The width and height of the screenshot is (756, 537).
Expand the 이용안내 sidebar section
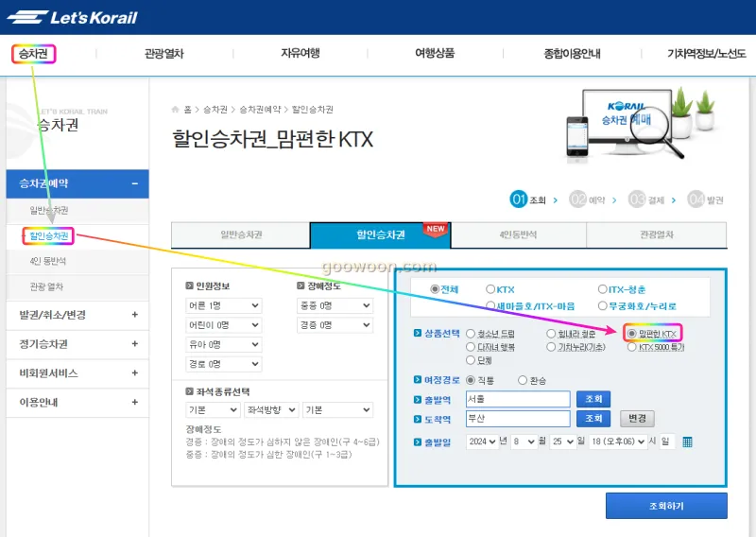pyautogui.click(x=135, y=402)
